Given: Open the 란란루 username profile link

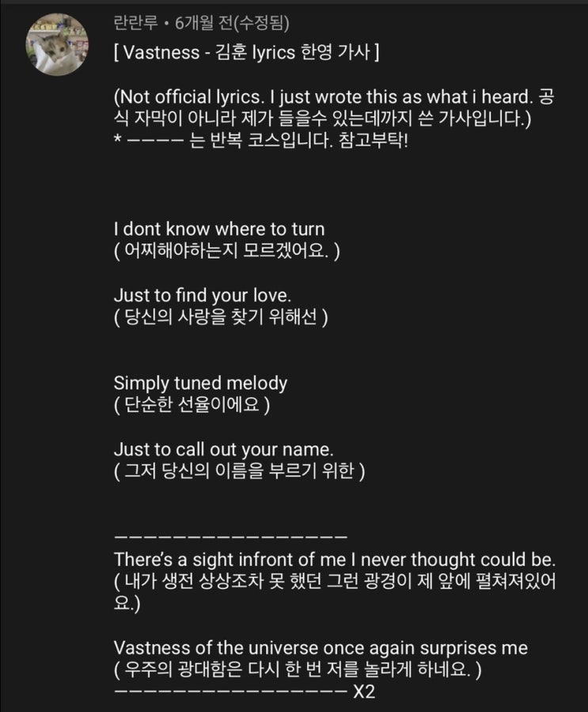Looking at the screenshot, I should coord(134,22).
